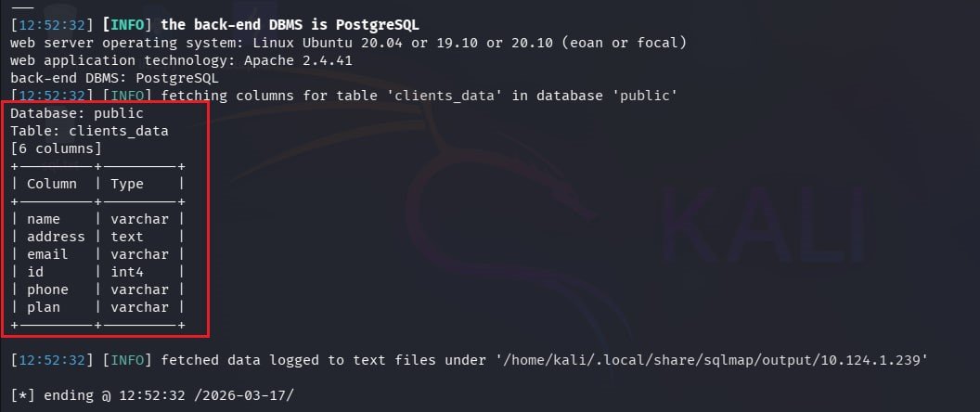This screenshot has height=412, width=980.
Task: Click 'Database: public' line
Action: click(x=77, y=113)
